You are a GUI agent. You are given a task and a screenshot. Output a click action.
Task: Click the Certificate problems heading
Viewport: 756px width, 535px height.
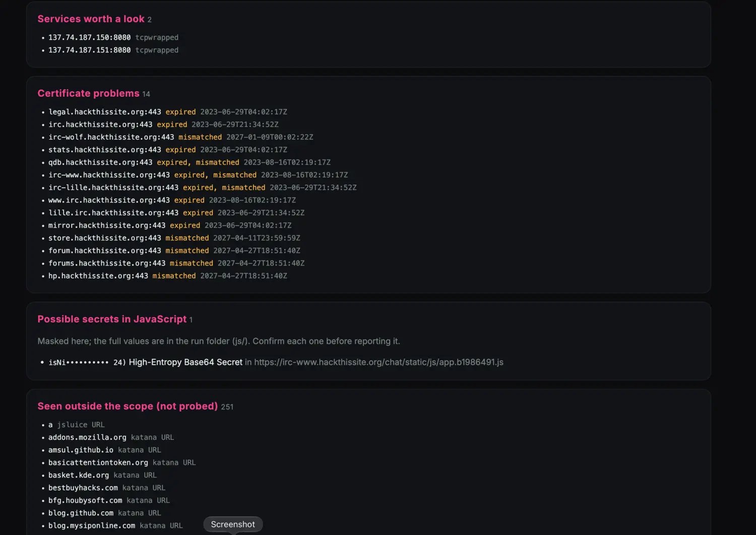[x=88, y=93]
